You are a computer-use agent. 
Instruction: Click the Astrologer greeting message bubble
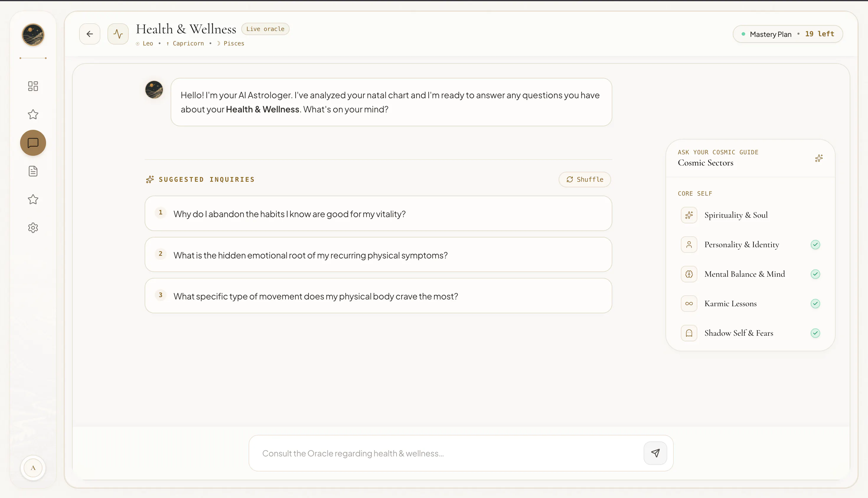pyautogui.click(x=391, y=102)
